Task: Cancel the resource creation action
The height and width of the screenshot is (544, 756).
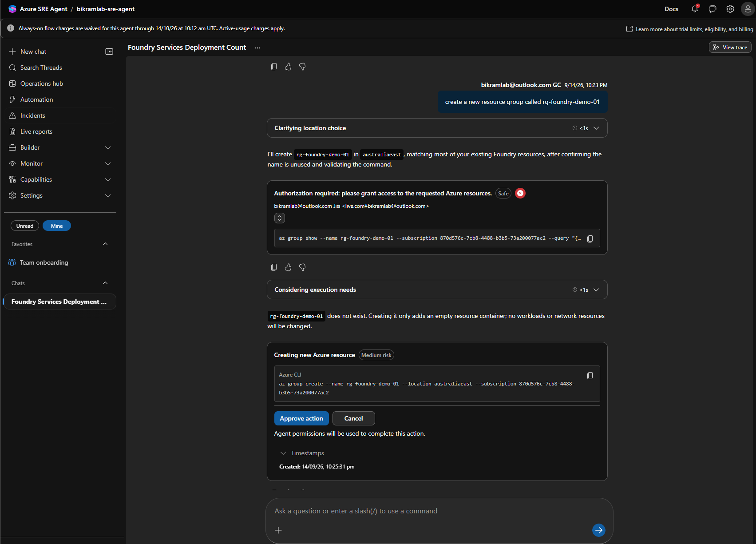Action: pos(353,418)
